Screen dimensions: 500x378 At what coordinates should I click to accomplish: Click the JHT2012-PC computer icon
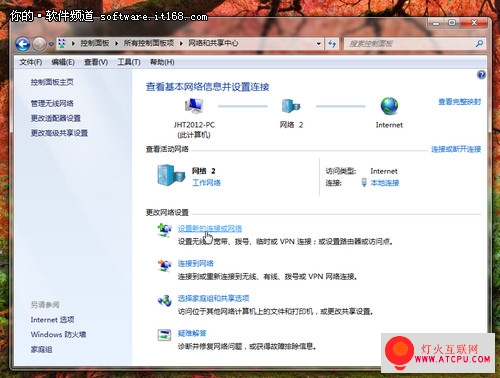click(194, 106)
